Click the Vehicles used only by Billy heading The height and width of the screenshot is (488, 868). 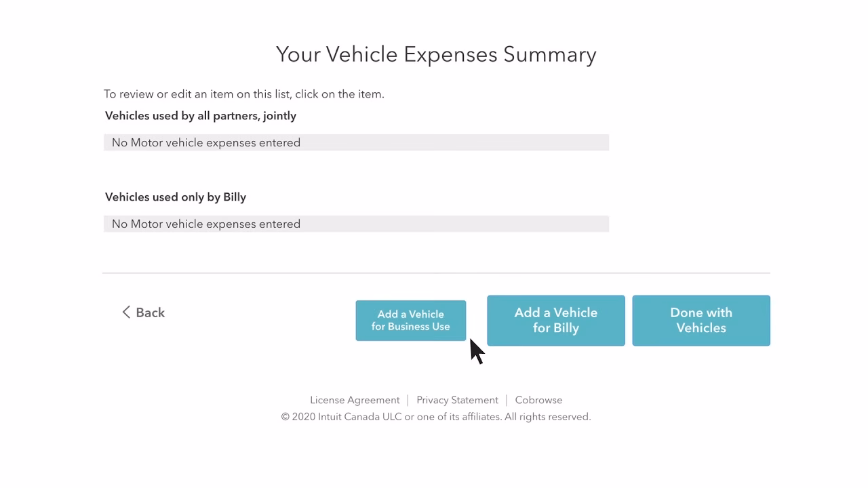[176, 197]
